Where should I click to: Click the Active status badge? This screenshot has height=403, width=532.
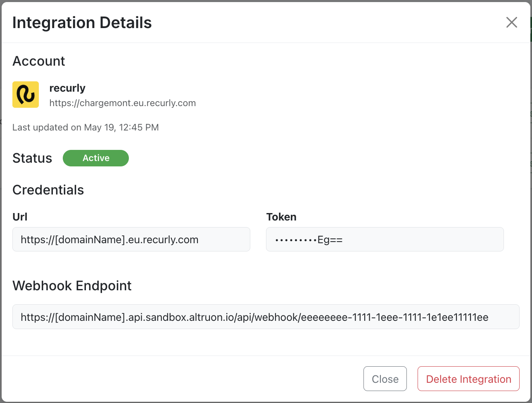pos(95,158)
